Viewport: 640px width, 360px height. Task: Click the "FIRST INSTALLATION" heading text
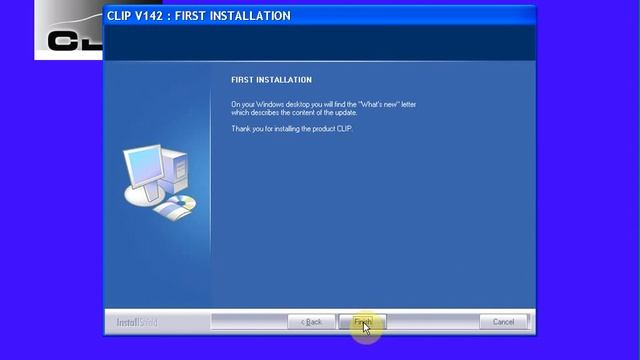[271, 80]
